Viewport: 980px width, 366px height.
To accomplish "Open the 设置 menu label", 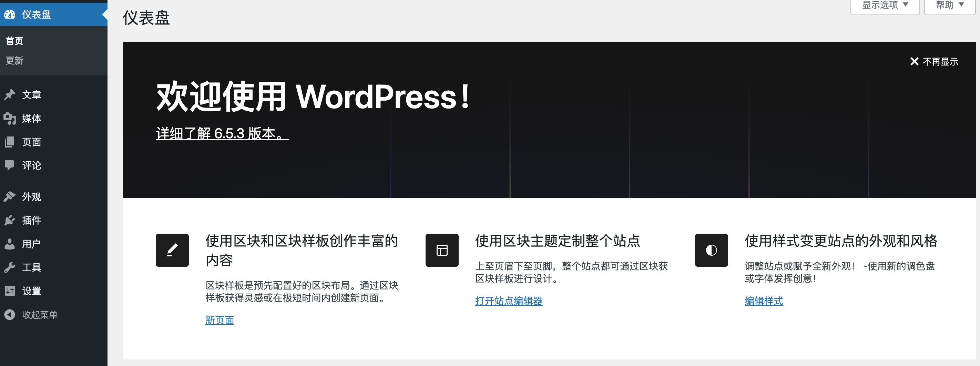I will point(32,291).
